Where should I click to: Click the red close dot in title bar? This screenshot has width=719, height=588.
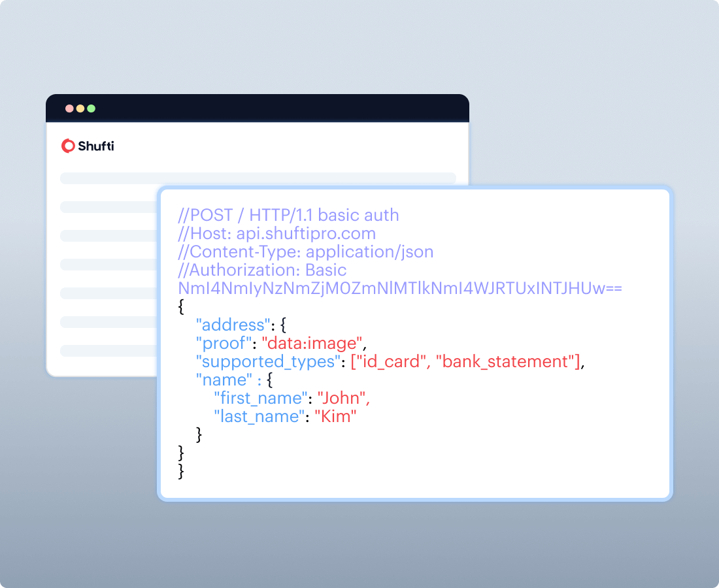[69, 108]
